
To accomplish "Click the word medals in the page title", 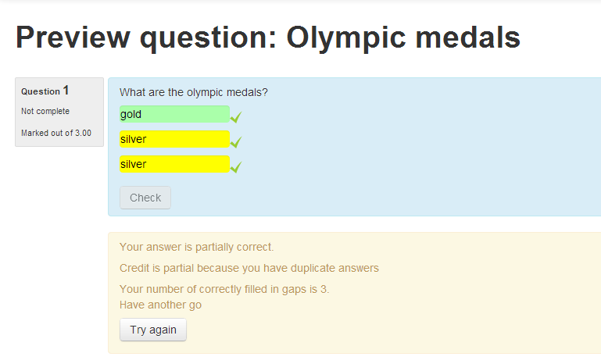I will pos(467,37).
